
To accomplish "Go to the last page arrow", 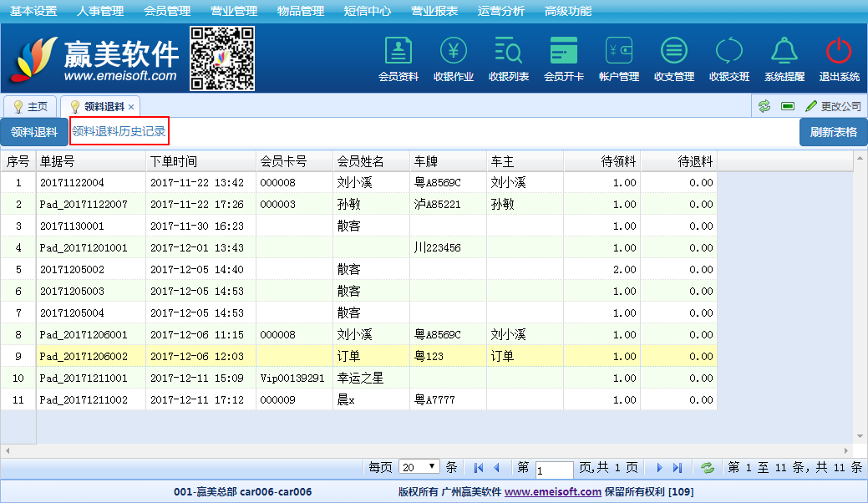I will (x=678, y=468).
